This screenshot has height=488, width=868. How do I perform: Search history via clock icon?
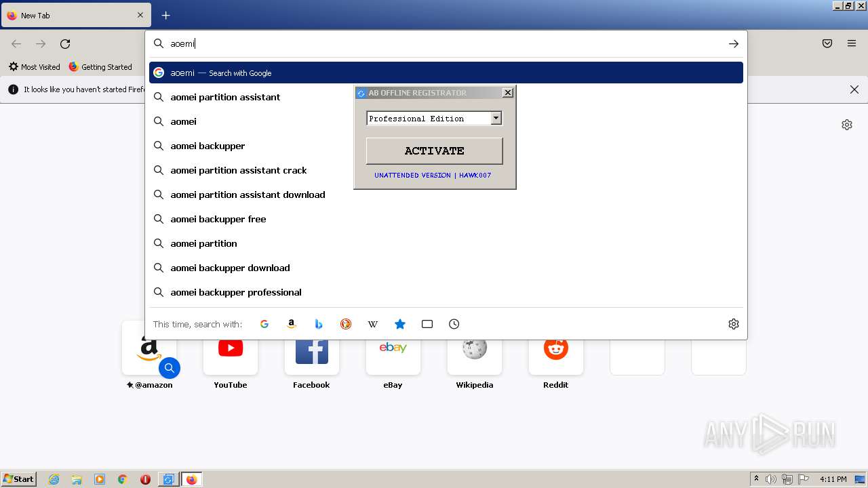coord(454,324)
